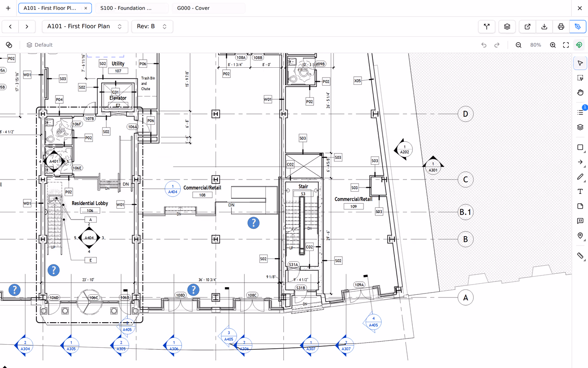Select the text annotation tool
The width and height of the screenshot is (588, 368).
[x=580, y=192]
